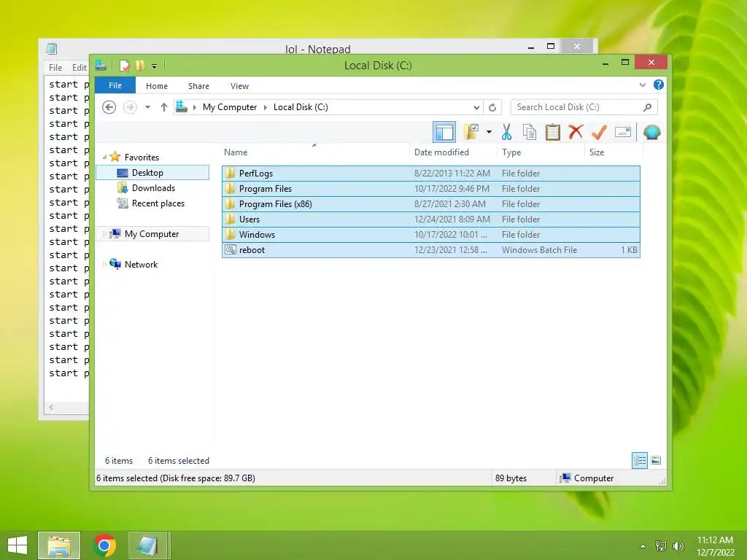This screenshot has width=747, height=560.
Task: Click the File Explorer taskbar icon
Action: click(59, 545)
